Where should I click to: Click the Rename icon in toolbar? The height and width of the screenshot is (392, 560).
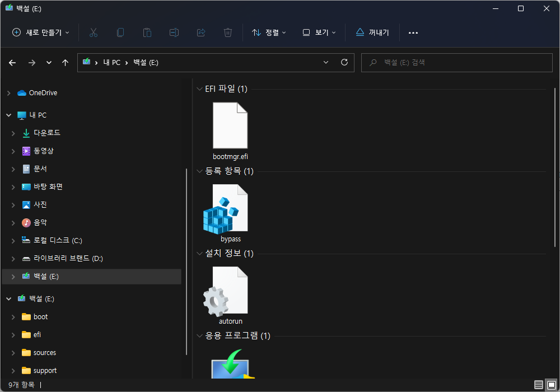pyautogui.click(x=174, y=32)
